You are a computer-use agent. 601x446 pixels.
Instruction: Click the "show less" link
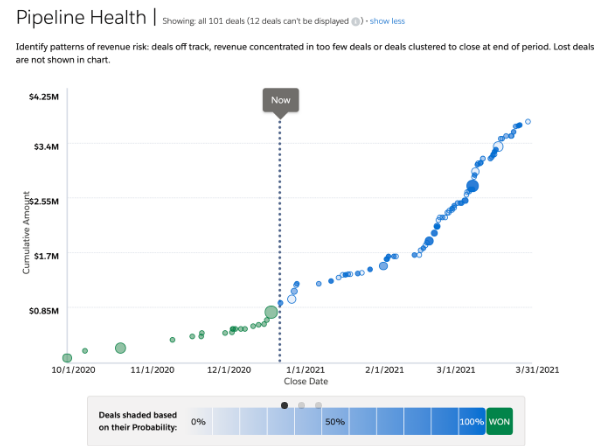(387, 21)
